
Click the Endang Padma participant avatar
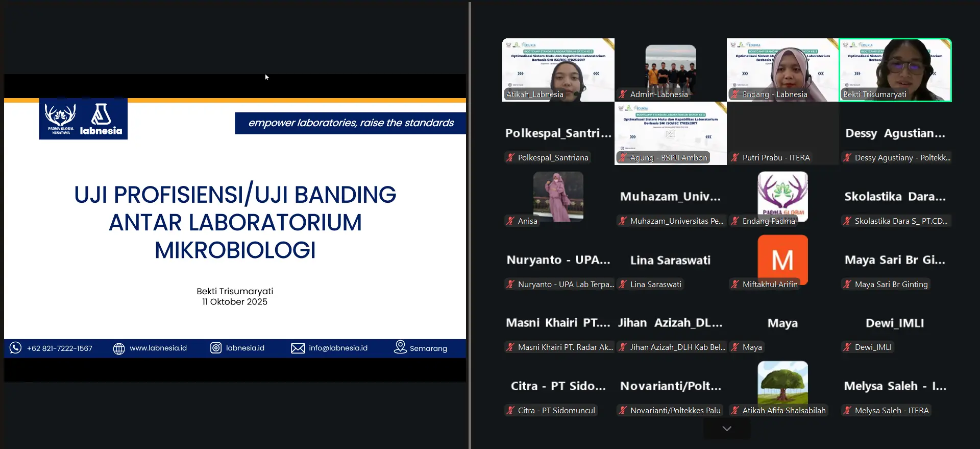(x=782, y=195)
